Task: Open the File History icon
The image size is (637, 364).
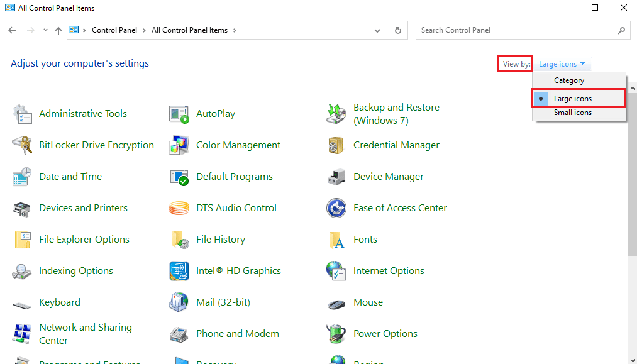Action: (180, 240)
